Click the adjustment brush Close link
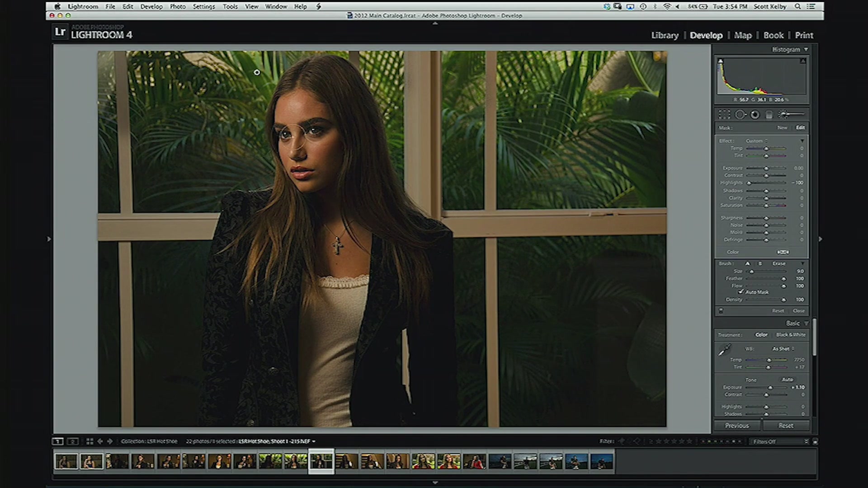Image resolution: width=868 pixels, height=488 pixels. (799, 311)
